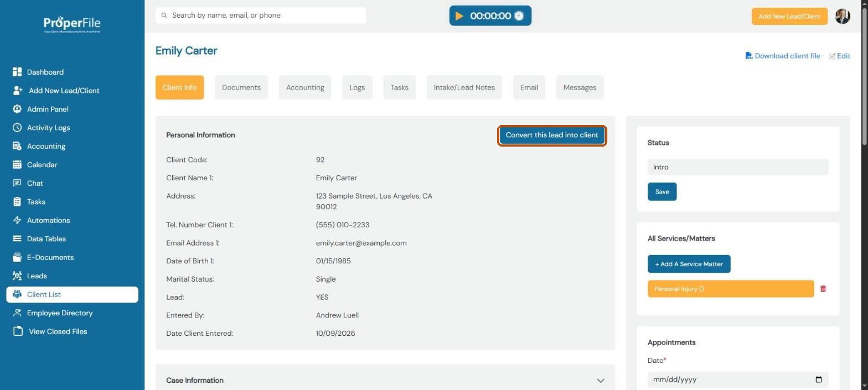Click the Entered By value Andrew Luell
This screenshot has height=390, width=868.
point(337,315)
